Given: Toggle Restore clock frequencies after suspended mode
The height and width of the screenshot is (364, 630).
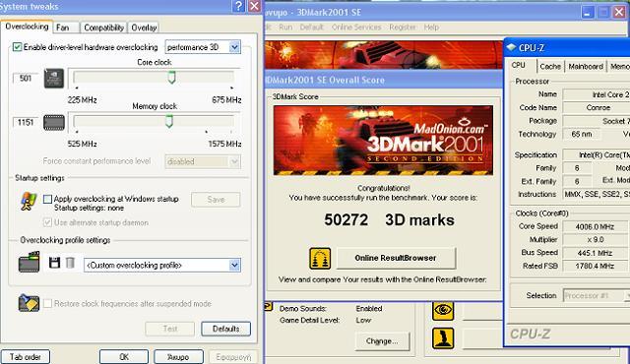Looking at the screenshot, I should (x=47, y=303).
